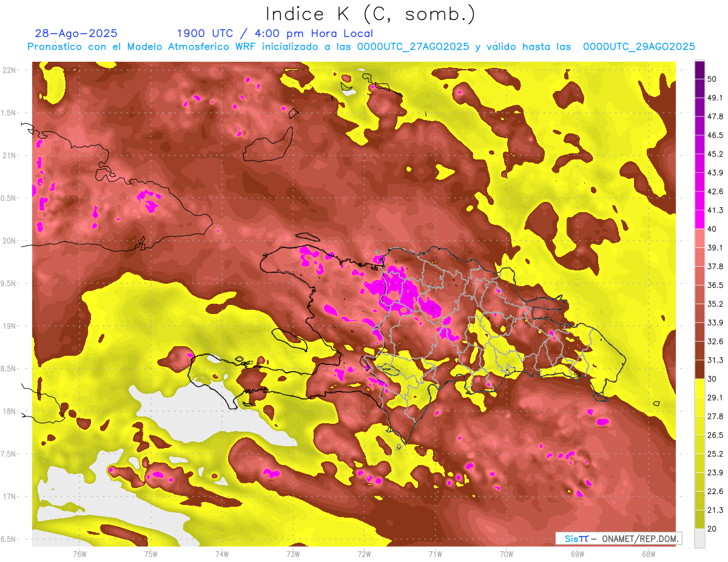
Task: Pick the bright magenta colorbar segment between 40 and 41.3
Action: pos(700,219)
